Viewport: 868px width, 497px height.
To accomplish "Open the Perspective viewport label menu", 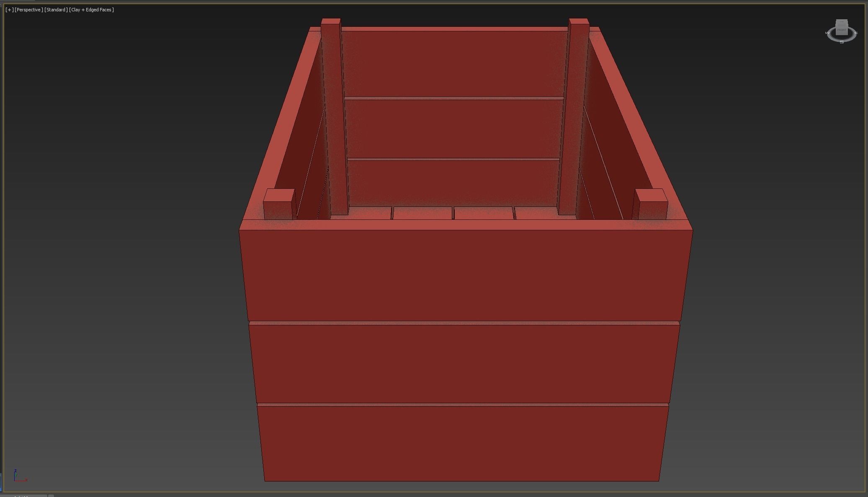I will point(29,10).
